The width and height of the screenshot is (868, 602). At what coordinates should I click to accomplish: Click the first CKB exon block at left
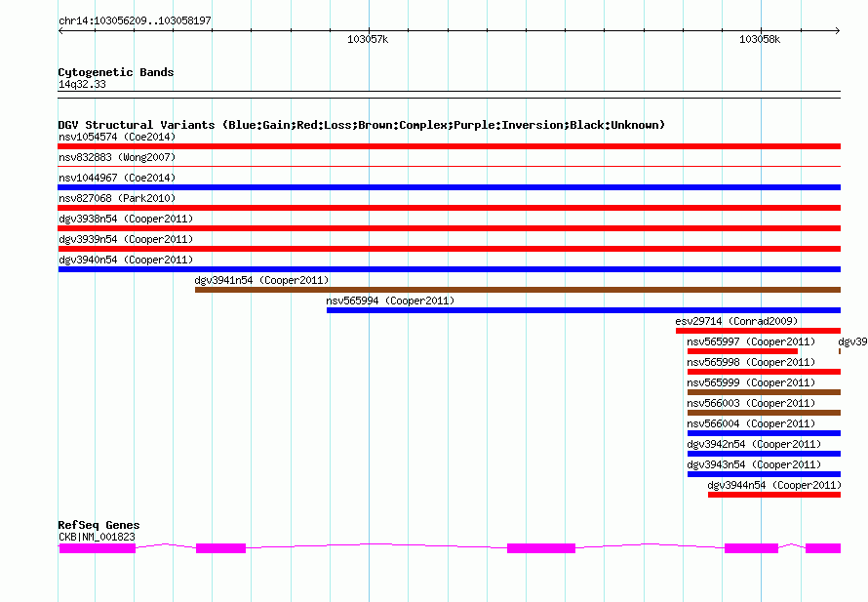pyautogui.click(x=98, y=548)
